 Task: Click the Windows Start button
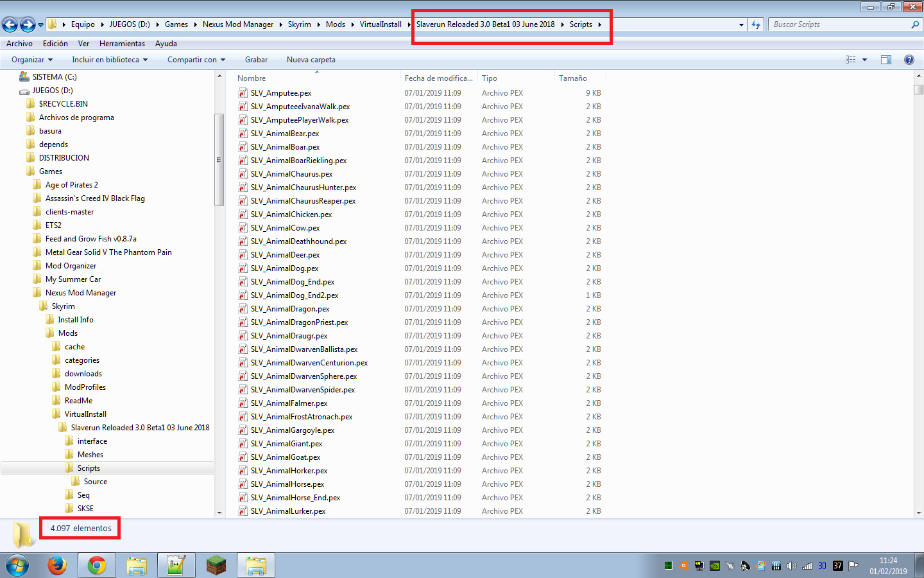point(17,565)
